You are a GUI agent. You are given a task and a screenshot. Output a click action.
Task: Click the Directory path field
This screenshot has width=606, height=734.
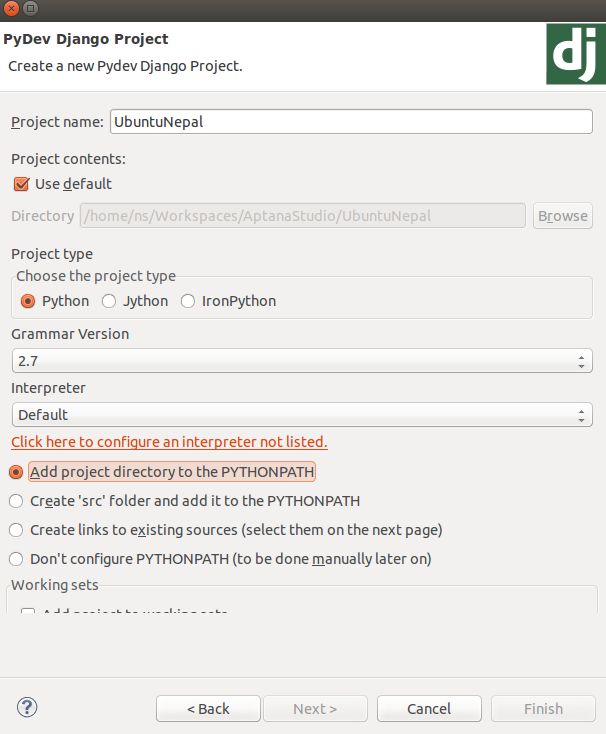[x=302, y=216]
